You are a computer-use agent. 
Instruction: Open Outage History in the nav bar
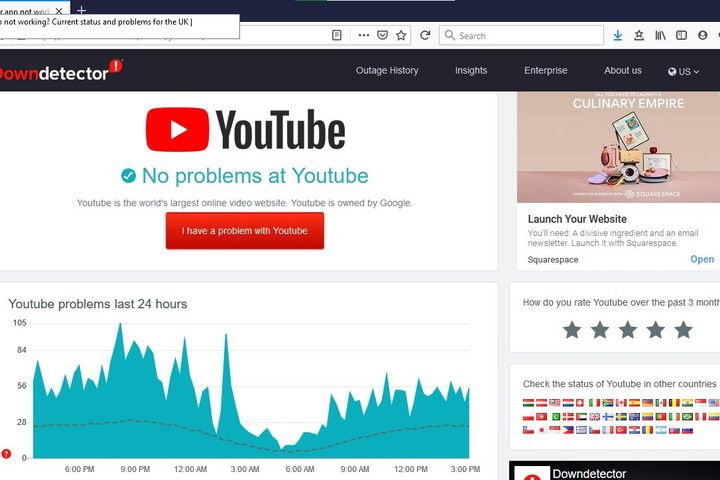point(387,70)
